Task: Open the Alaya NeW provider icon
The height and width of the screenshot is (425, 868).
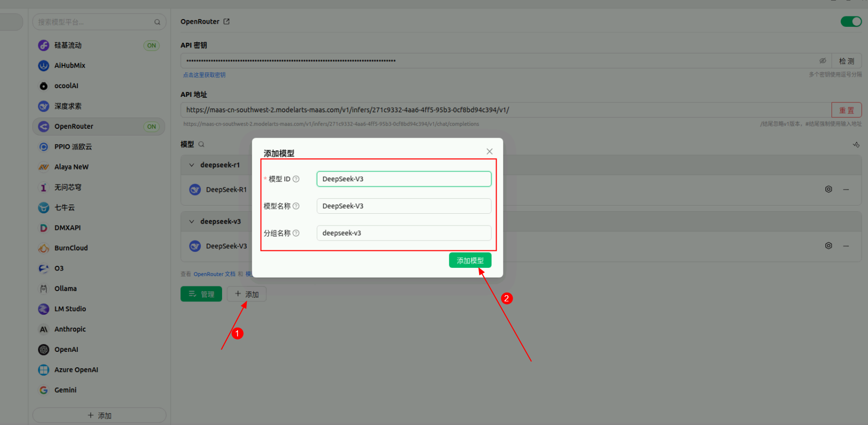Action: pos(44,167)
